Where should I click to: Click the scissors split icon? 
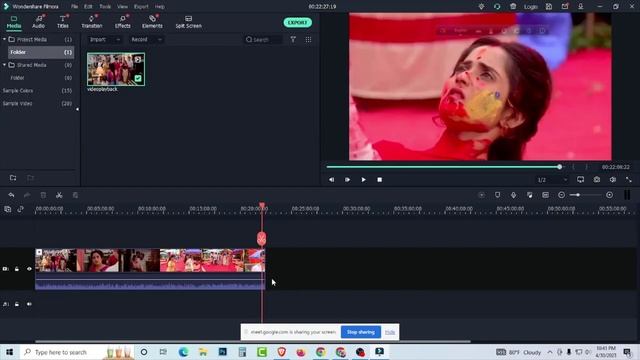pyautogui.click(x=59, y=195)
